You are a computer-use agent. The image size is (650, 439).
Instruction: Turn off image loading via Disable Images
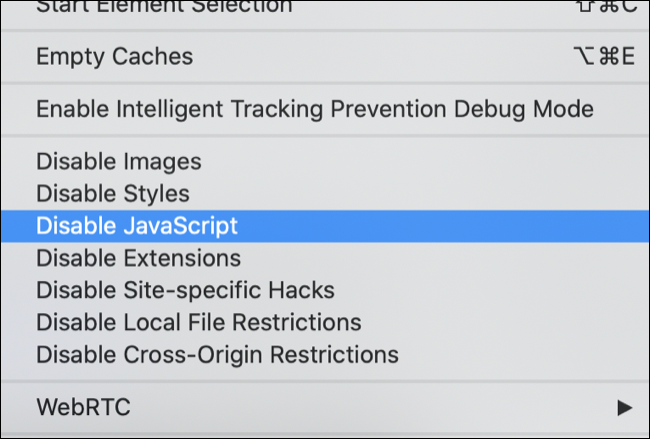[x=119, y=161]
